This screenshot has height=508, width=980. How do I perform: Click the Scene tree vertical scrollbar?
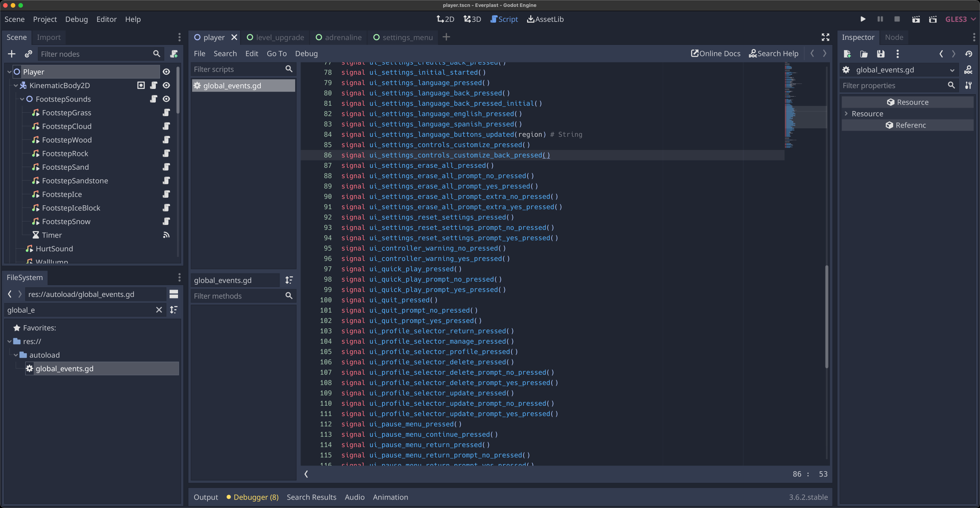pyautogui.click(x=178, y=90)
